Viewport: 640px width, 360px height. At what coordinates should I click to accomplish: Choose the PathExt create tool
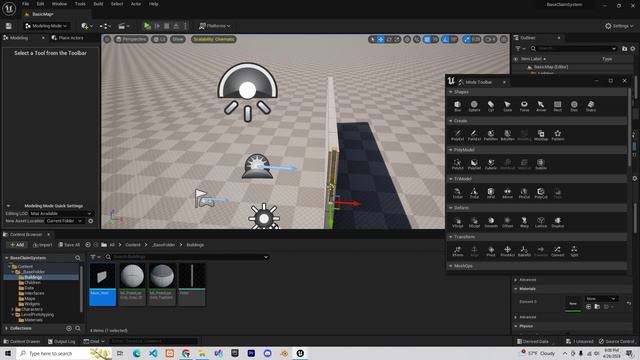pos(474,135)
